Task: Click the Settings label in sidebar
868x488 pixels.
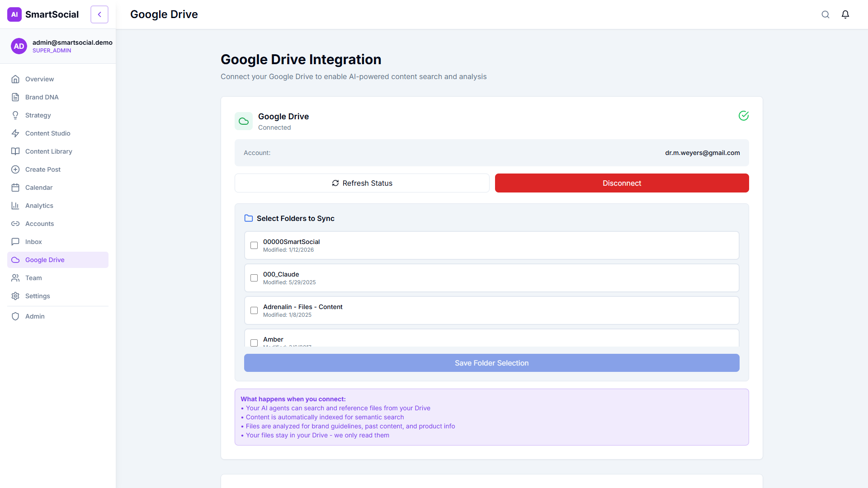Action: 38,296
